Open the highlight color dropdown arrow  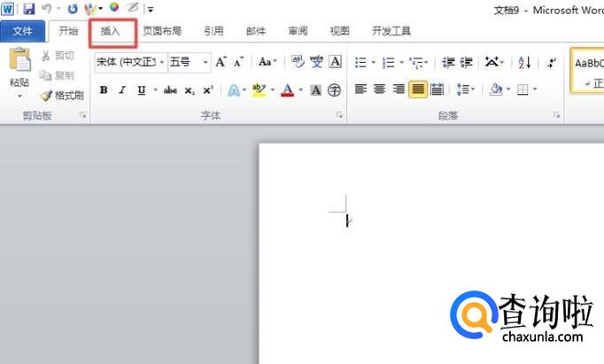(x=273, y=90)
